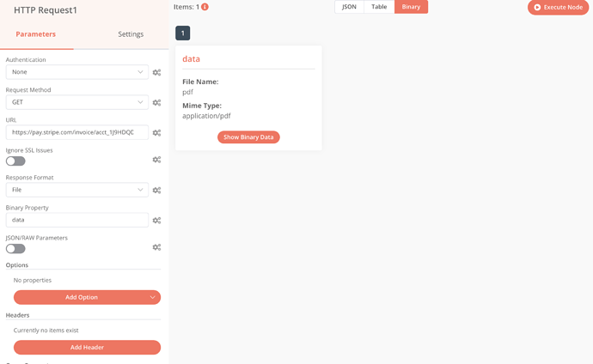Open the Request Method dropdown showing GET
This screenshot has height=364, width=593.
pyautogui.click(x=77, y=102)
